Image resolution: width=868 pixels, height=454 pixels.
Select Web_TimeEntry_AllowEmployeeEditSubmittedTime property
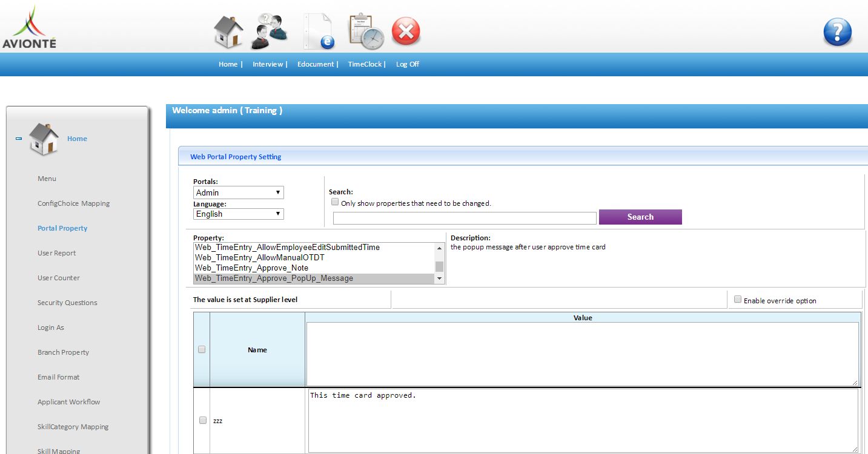pyautogui.click(x=314, y=248)
